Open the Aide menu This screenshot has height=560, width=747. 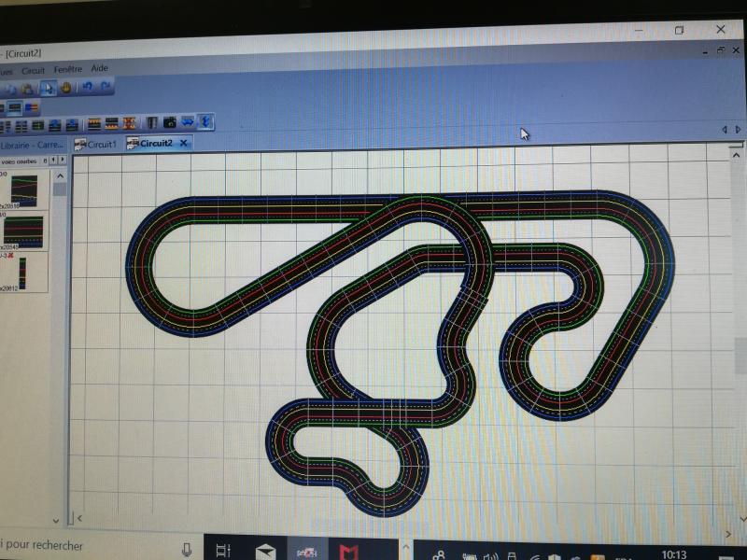click(100, 69)
